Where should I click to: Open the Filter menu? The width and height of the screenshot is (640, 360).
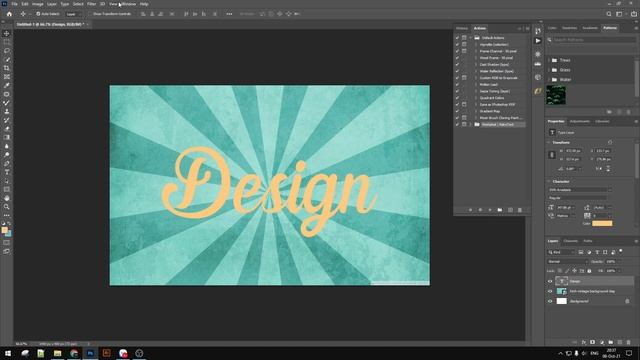pos(91,4)
